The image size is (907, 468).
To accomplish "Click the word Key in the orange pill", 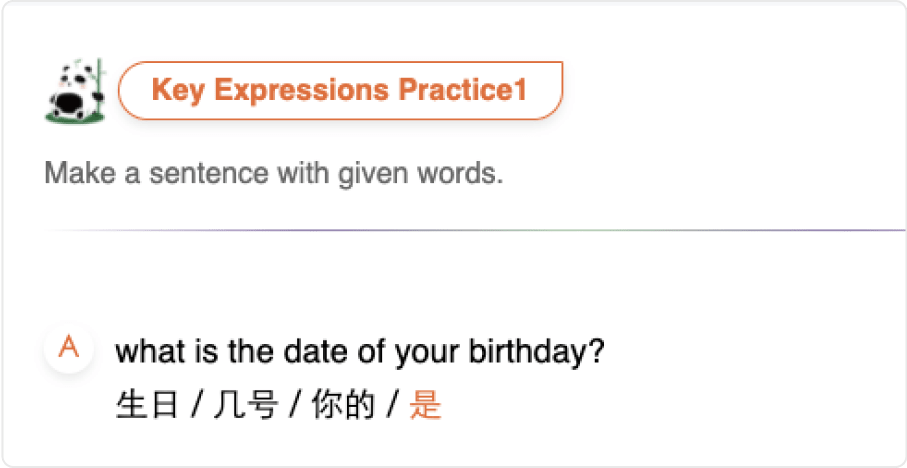I will [x=178, y=91].
